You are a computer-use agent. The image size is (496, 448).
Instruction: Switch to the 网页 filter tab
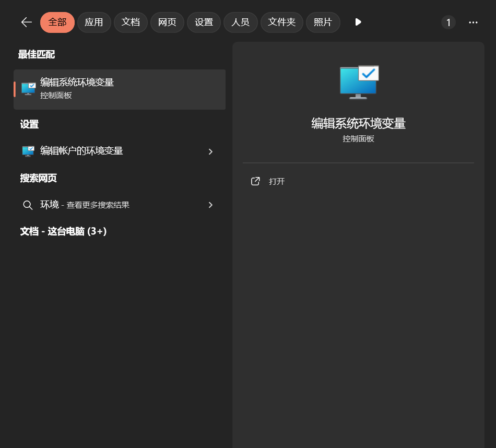click(x=167, y=22)
